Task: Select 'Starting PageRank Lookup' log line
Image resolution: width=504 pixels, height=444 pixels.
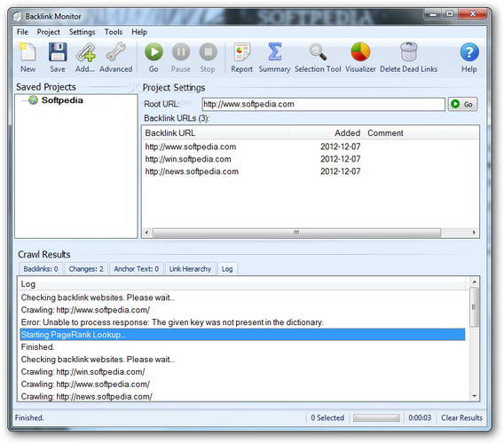Action: (242, 335)
